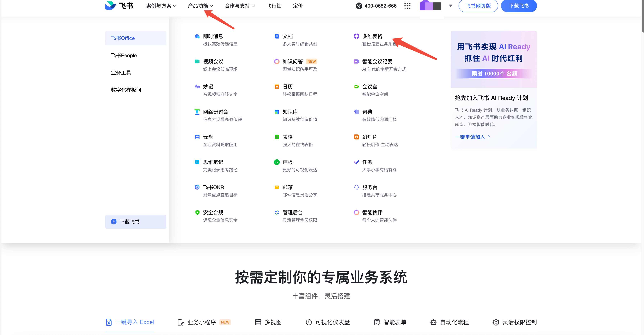This screenshot has width=644, height=335.
Task: Click the 网络研讨会 podium icon
Action: [197, 112]
